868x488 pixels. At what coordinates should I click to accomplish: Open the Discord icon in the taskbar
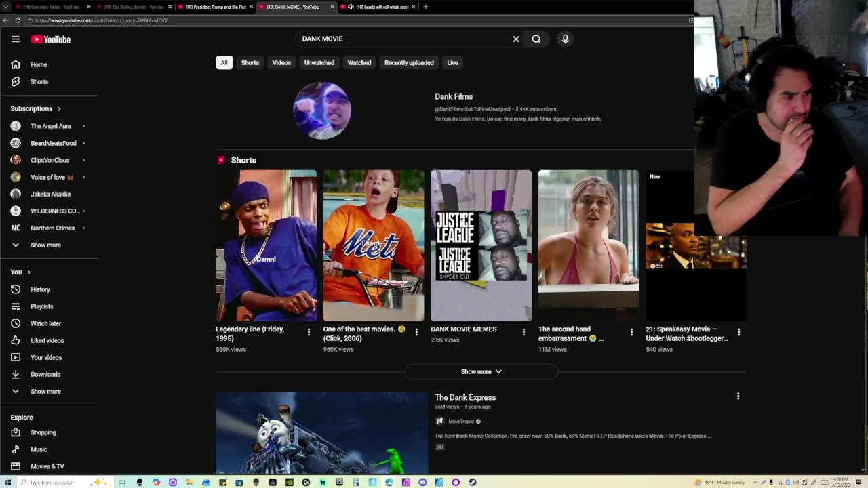coord(422,482)
